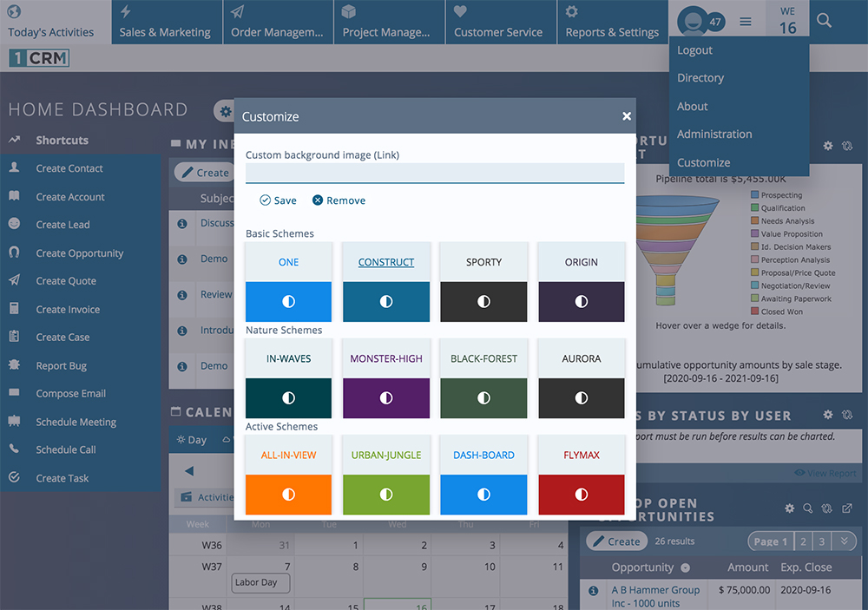Image resolution: width=868 pixels, height=610 pixels.
Task: Click the search icon in Top Open Opportunities panel
Action: [808, 508]
